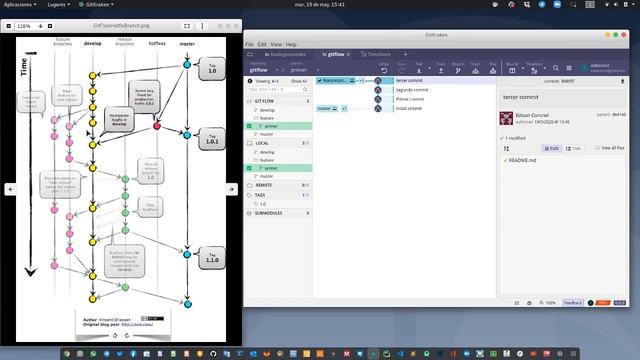Open the Aplicaciones menu in top bar
Viewport: 640px width, 360px height.
click(x=20, y=4)
